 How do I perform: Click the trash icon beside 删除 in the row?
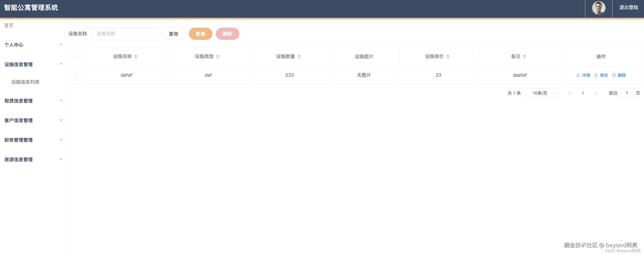614,75
